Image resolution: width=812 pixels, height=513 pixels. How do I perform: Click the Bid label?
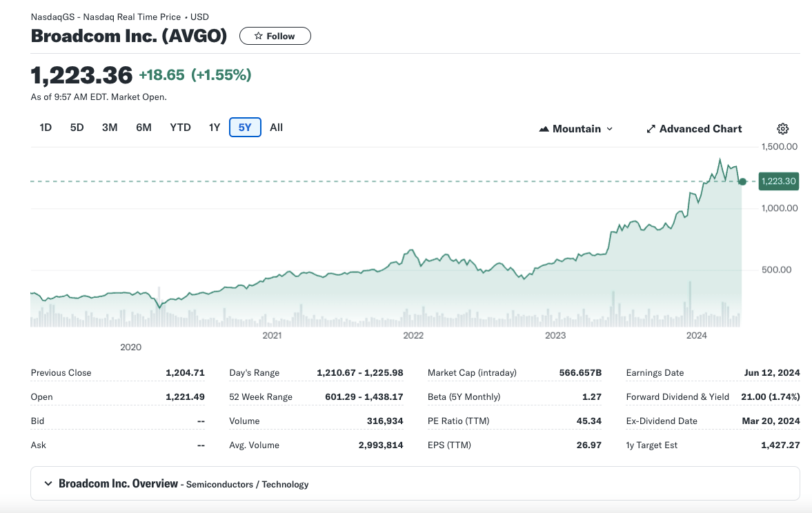(x=37, y=421)
